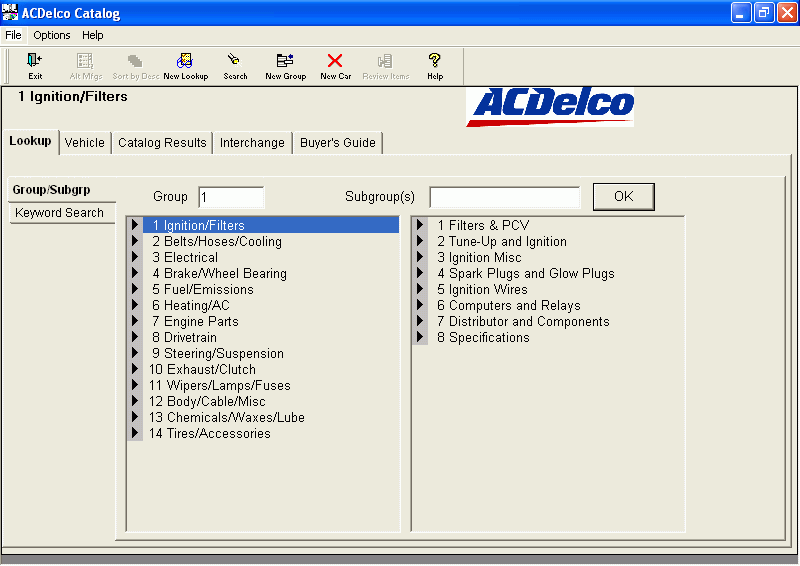Select Distributor and Components subgroup
The image size is (800, 566).
523,321
